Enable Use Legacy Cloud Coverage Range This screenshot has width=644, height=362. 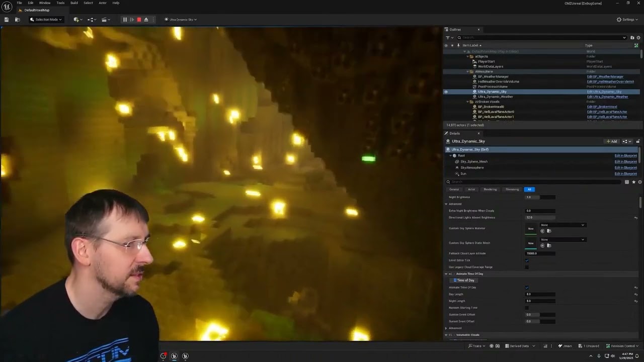[x=527, y=267]
